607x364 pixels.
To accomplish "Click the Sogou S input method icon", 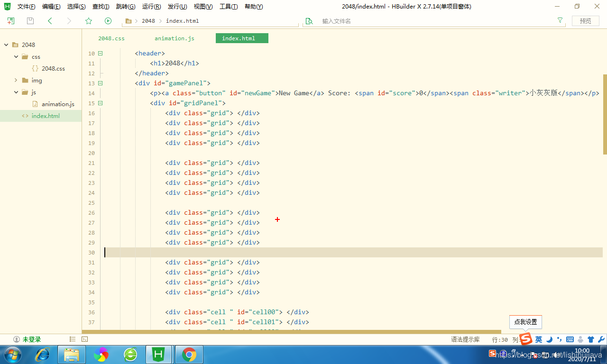I will (526, 339).
